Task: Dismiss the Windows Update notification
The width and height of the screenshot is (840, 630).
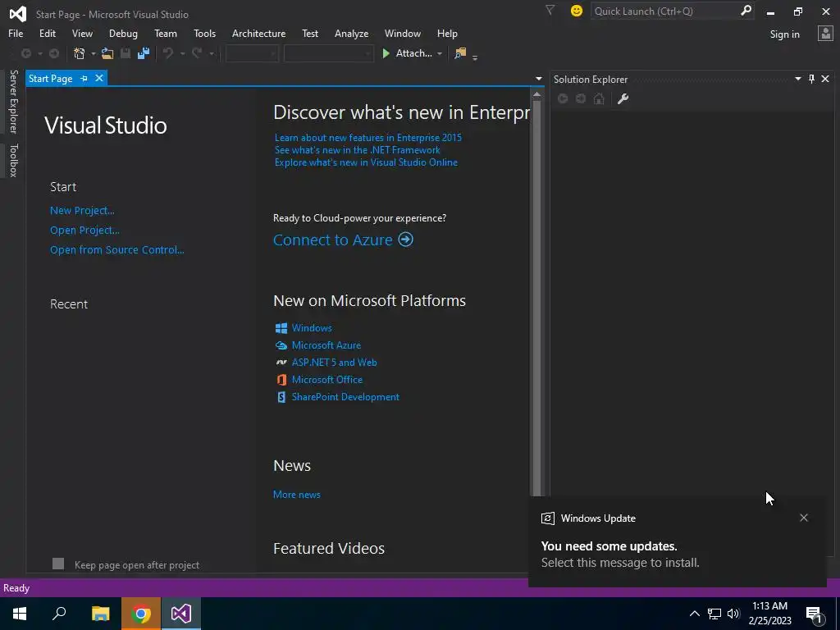Action: 804,518
